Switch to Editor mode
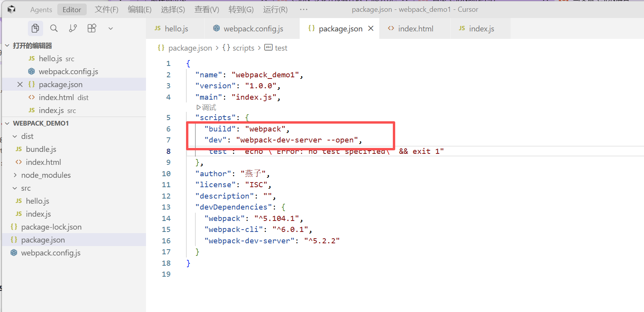 72,9
